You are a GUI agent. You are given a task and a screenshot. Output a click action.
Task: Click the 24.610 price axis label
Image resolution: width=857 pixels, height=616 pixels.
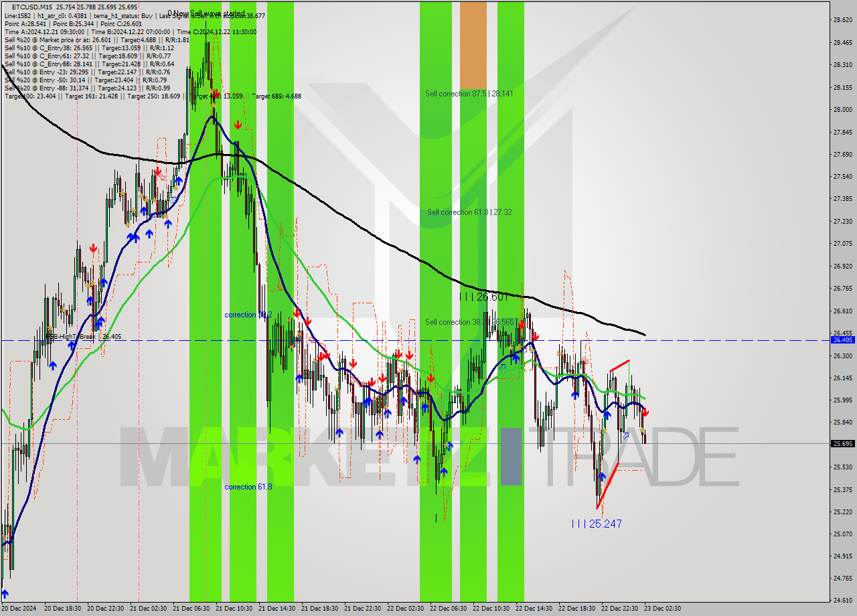[x=842, y=601]
